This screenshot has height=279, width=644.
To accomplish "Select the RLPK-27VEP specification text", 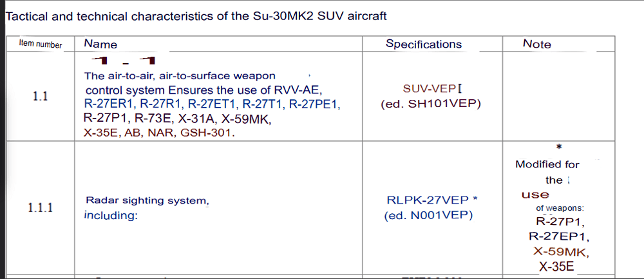I will 430,200.
